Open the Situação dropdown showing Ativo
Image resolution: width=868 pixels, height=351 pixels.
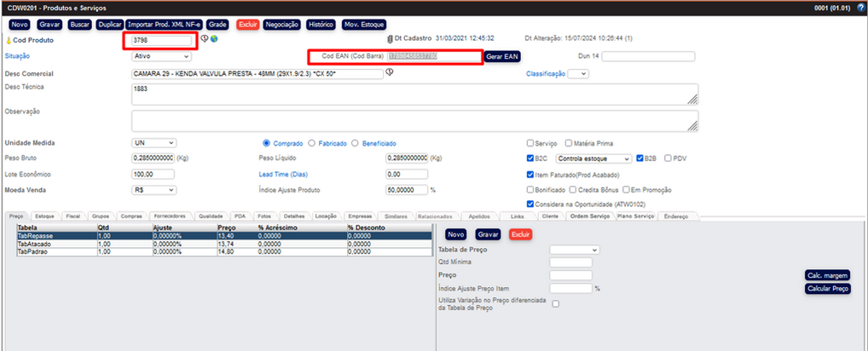pyautogui.click(x=161, y=56)
